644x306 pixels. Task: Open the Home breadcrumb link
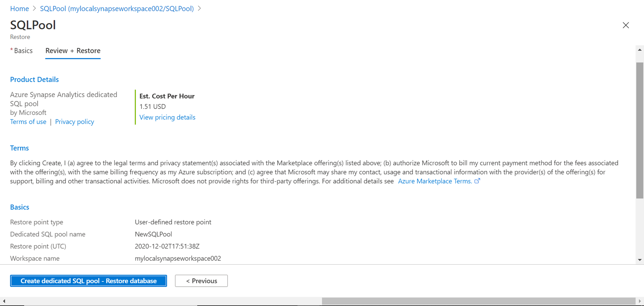[x=19, y=9]
